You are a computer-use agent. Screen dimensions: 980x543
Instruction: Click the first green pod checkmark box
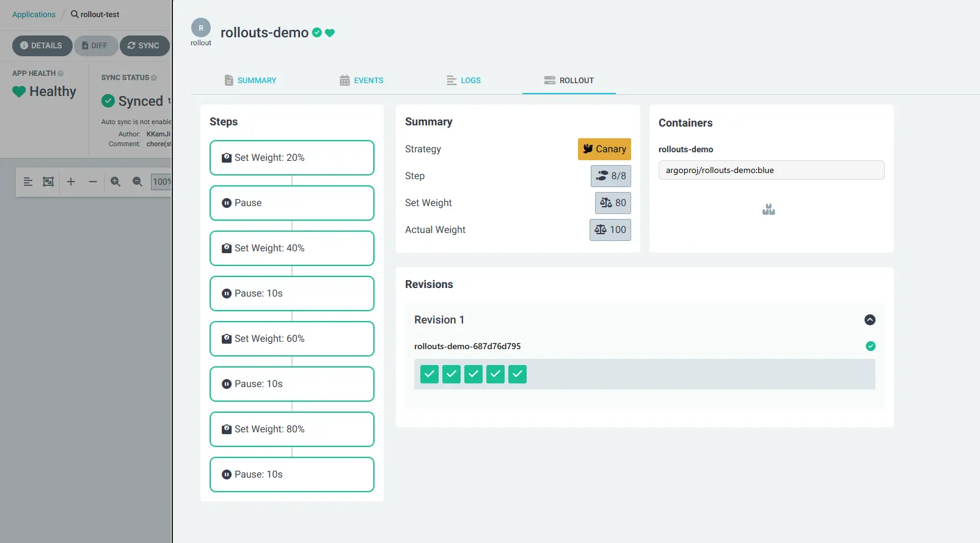(430, 374)
